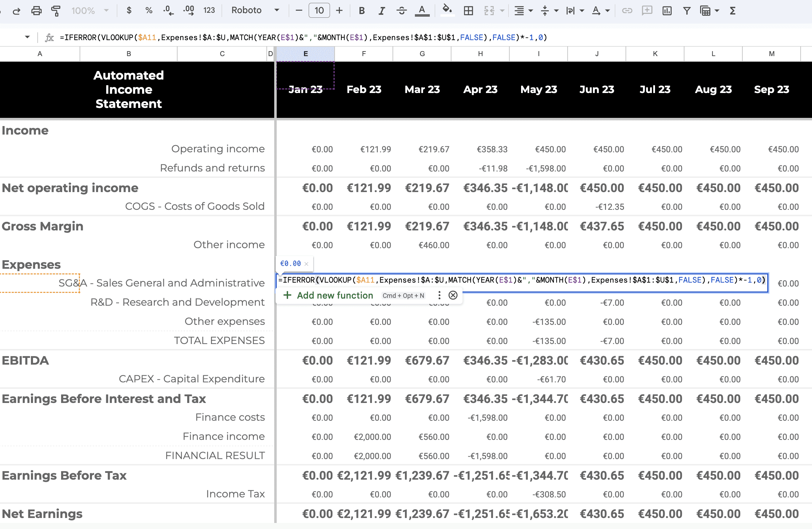Create a filter
This screenshot has height=529, width=812.
coord(686,11)
